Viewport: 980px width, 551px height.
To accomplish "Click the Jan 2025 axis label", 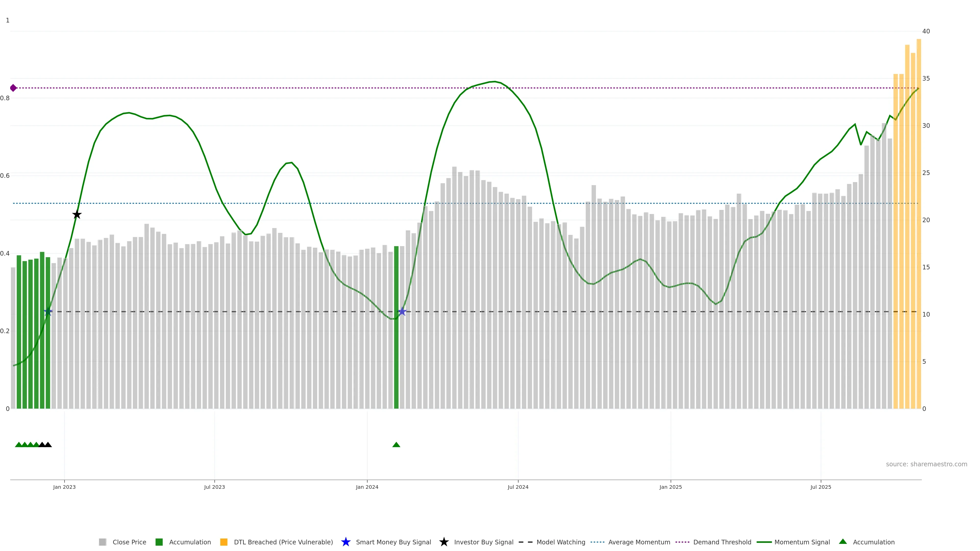I will tap(670, 487).
